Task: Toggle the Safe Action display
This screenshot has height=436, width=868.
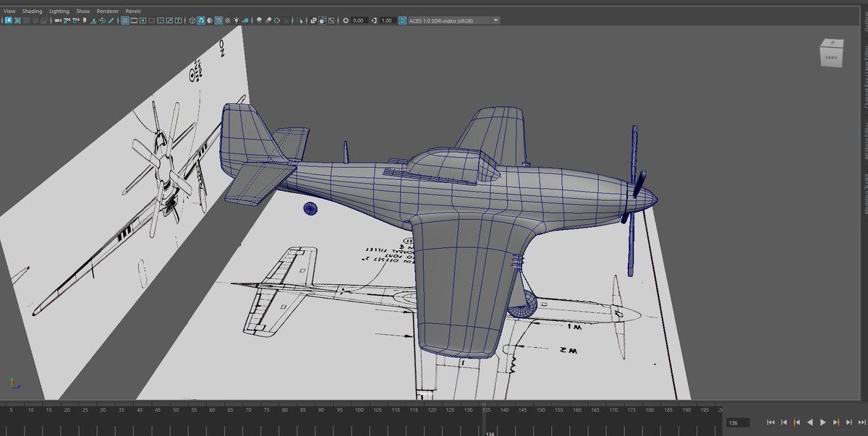Action: (169, 20)
